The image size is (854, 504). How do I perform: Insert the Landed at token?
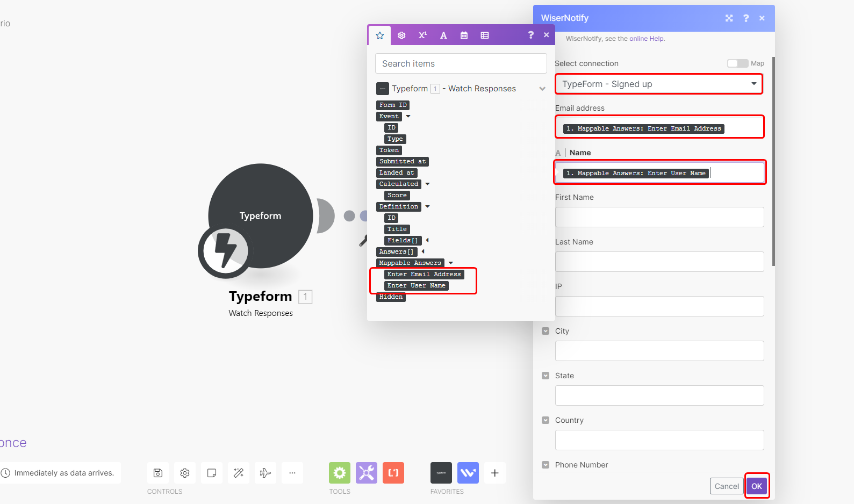tap(397, 173)
